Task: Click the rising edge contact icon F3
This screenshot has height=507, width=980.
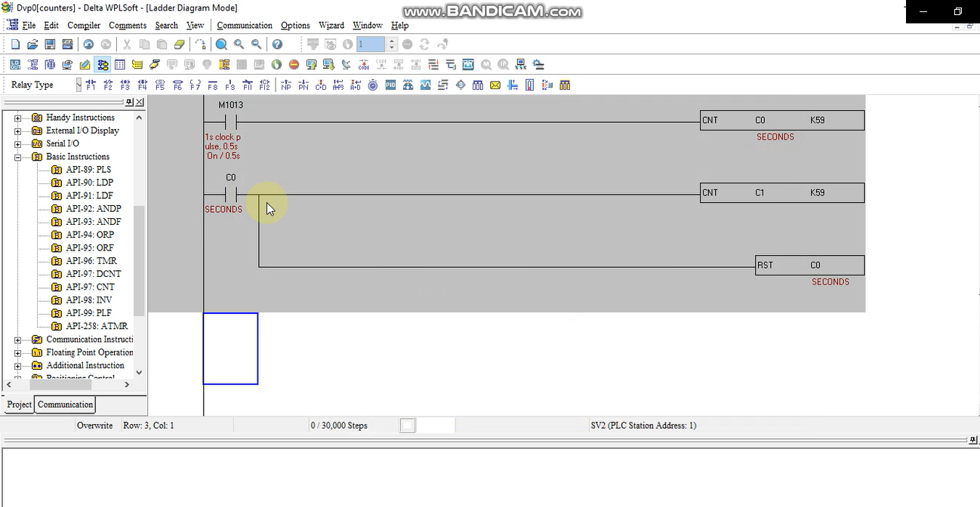Action: pyautogui.click(x=125, y=84)
